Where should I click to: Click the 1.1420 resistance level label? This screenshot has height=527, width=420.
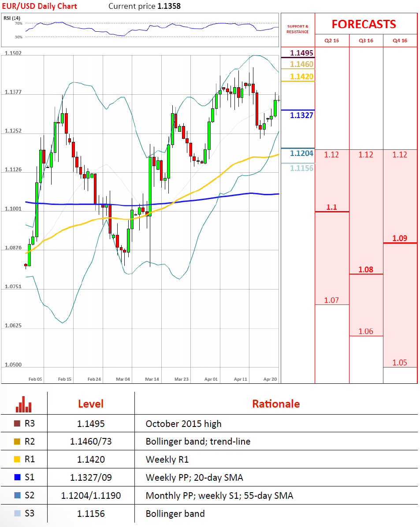[301, 76]
